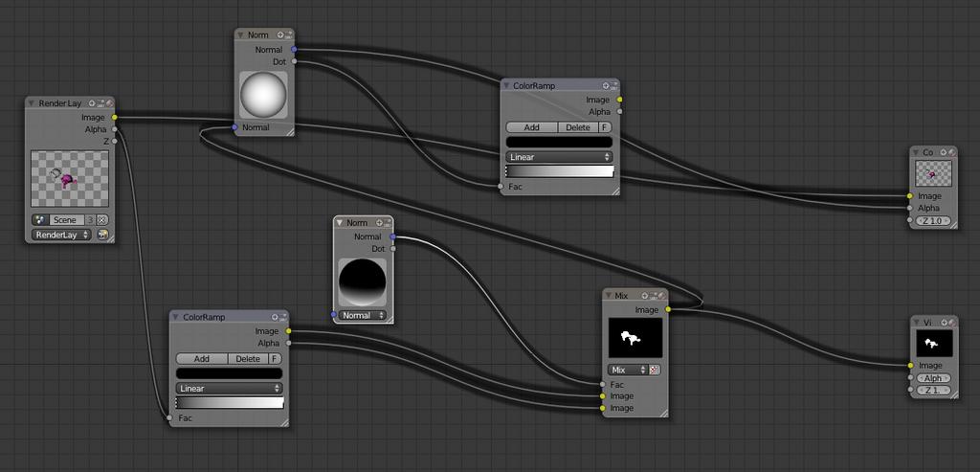The image size is (980, 472).
Task: Toggle middle Norm node options icon
Action: coord(388,222)
